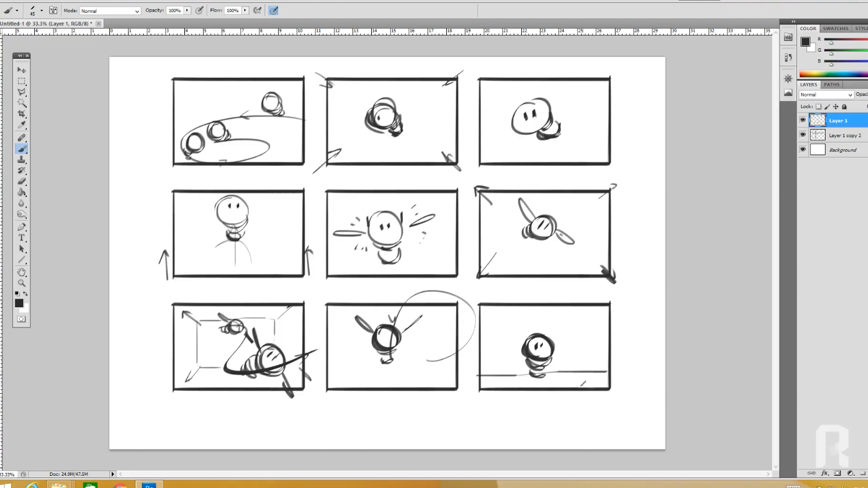Open the layer blend mode dropdown

pyautogui.click(x=826, y=95)
